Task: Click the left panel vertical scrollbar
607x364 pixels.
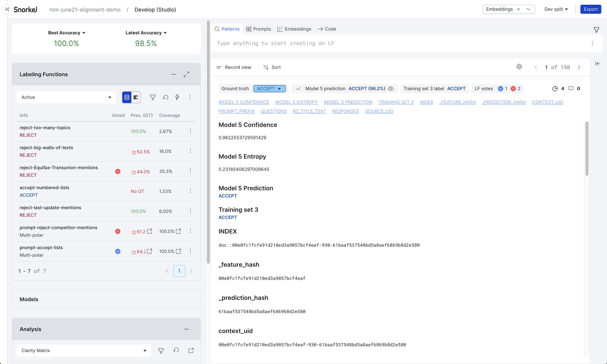Action: pos(208,142)
